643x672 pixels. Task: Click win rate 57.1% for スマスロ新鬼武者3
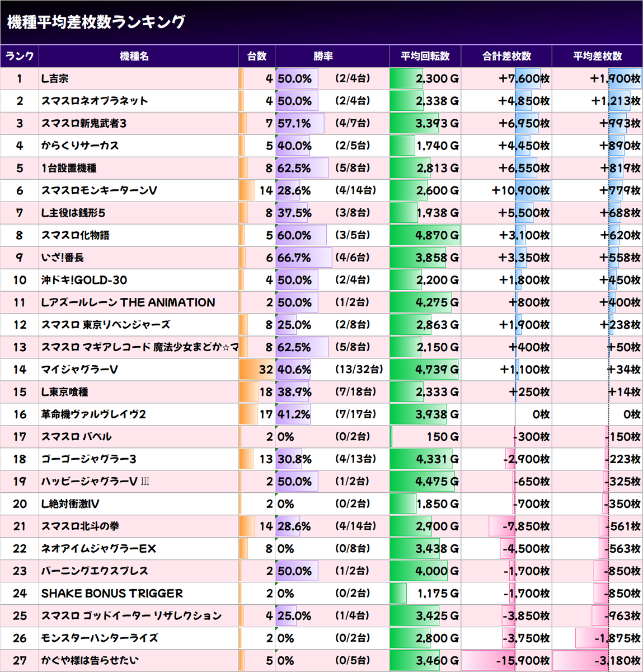point(294,123)
